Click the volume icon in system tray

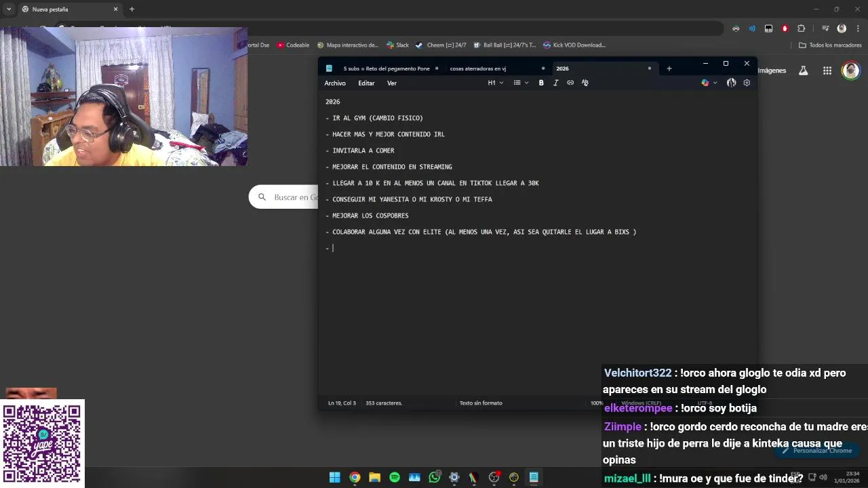(x=823, y=477)
